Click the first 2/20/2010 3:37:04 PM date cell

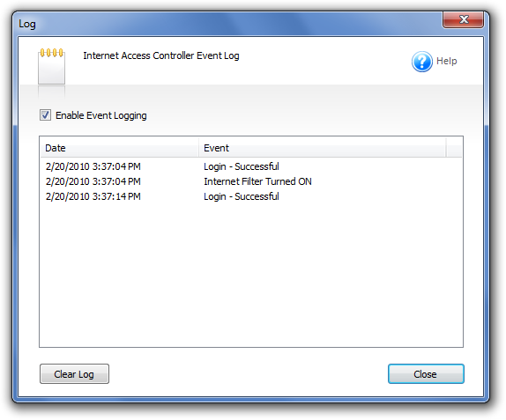[93, 166]
